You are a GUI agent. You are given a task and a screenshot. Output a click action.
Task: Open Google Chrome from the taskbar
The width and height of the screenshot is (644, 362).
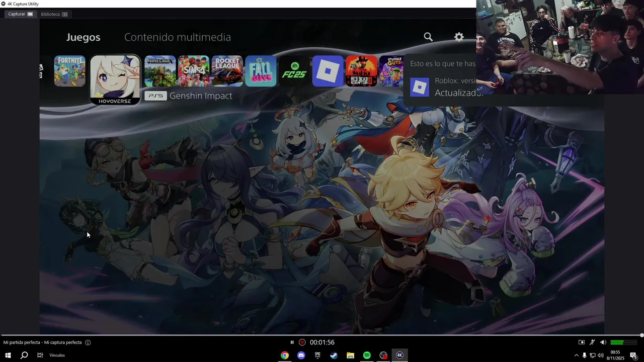click(285, 355)
